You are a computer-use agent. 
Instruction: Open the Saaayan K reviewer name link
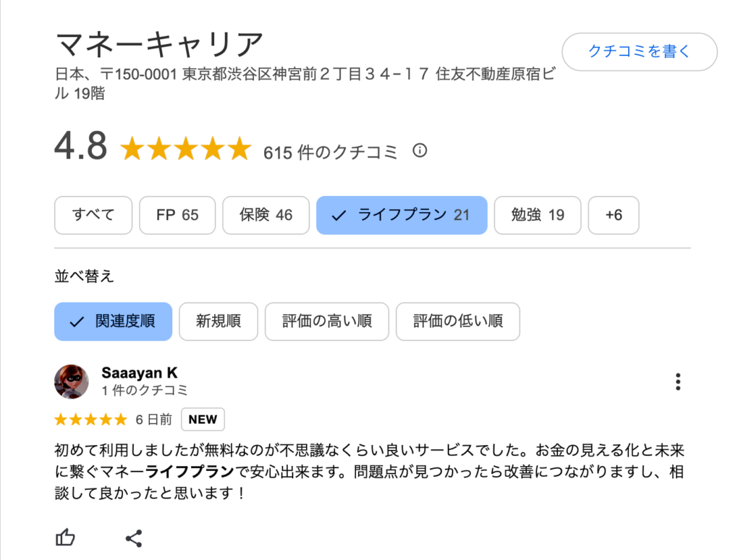click(140, 373)
